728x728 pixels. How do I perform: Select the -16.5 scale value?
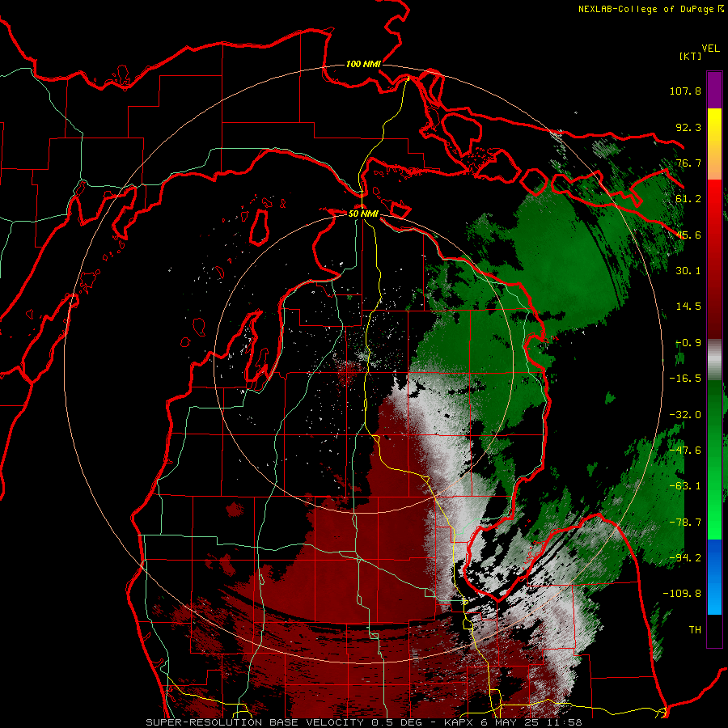click(x=685, y=379)
